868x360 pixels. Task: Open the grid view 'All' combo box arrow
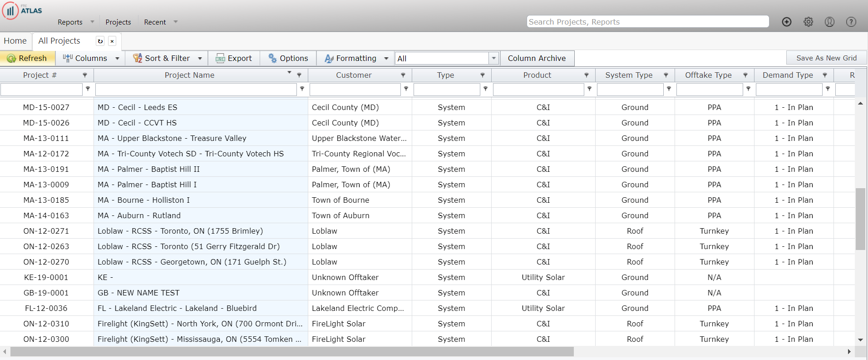pyautogui.click(x=494, y=58)
